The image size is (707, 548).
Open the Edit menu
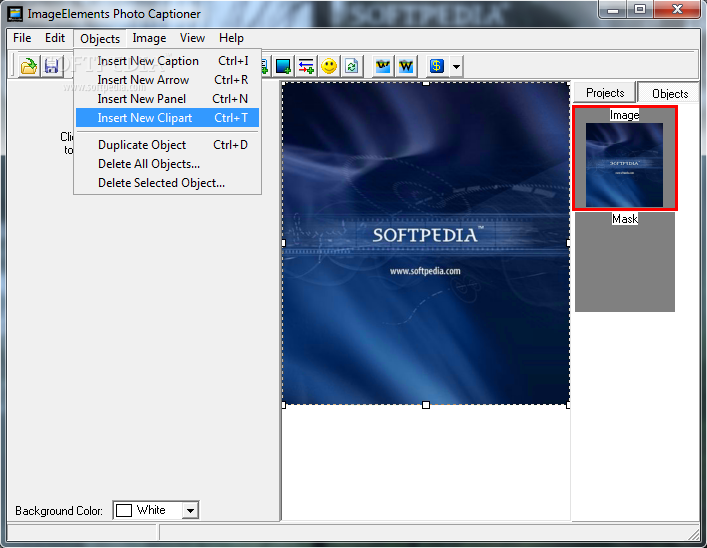(x=55, y=38)
